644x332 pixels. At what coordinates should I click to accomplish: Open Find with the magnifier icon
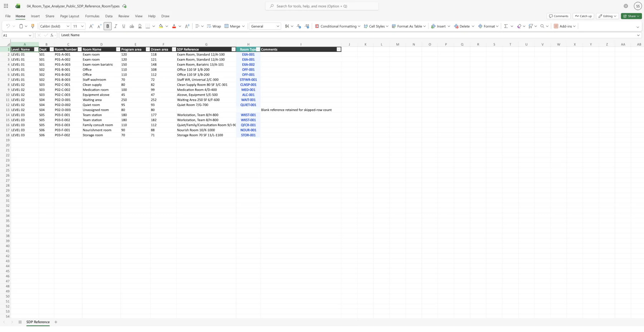543,26
